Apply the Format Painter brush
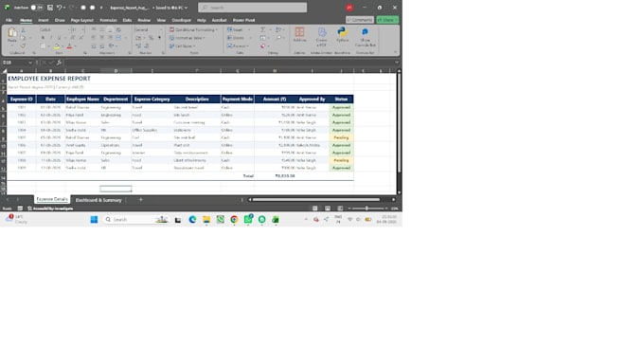The width and height of the screenshot is (644, 363). click(x=23, y=45)
